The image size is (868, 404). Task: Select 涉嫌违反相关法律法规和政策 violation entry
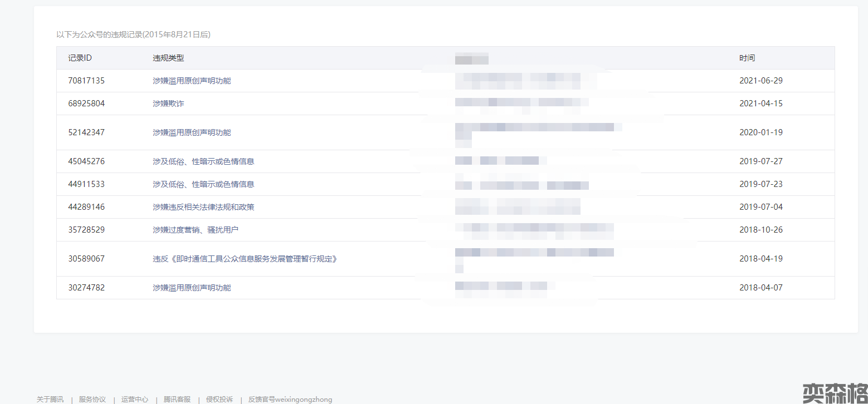(203, 207)
